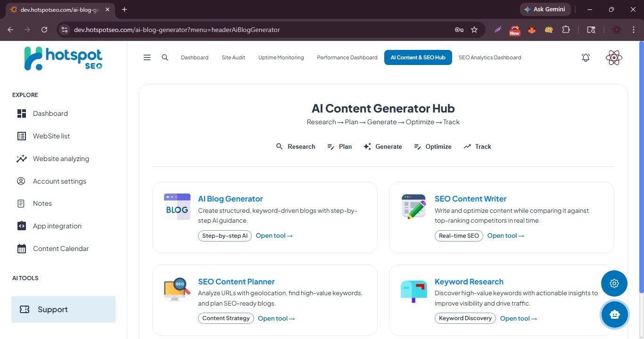The image size is (644, 339).
Task: Click the SEO Content Writer pencil image
Action: (x=413, y=206)
